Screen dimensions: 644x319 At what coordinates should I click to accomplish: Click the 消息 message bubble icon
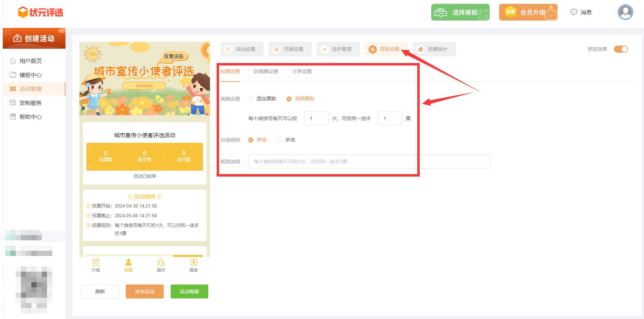574,12
